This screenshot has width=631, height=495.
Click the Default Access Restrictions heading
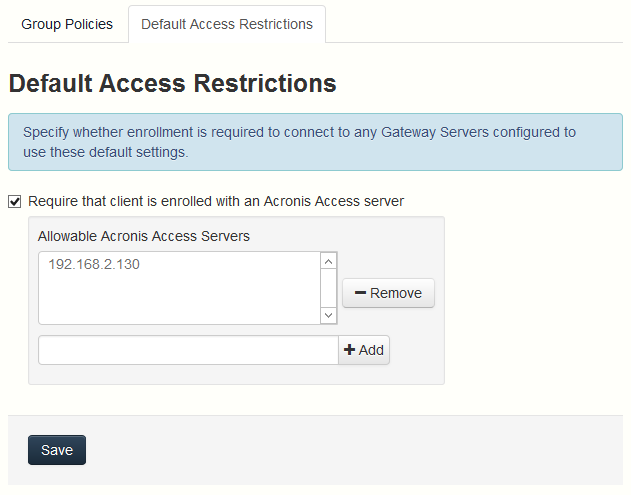pyautogui.click(x=173, y=83)
